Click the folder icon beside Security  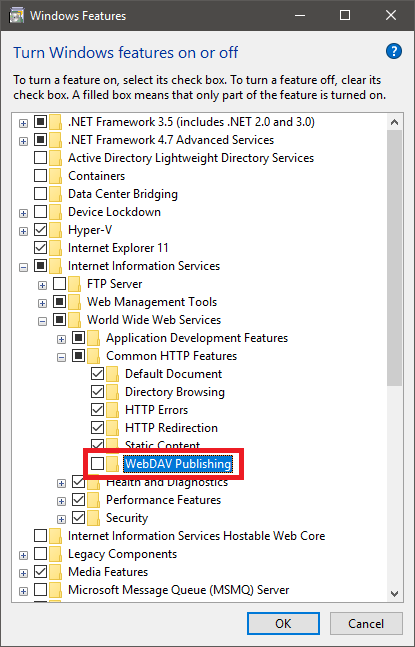93,518
